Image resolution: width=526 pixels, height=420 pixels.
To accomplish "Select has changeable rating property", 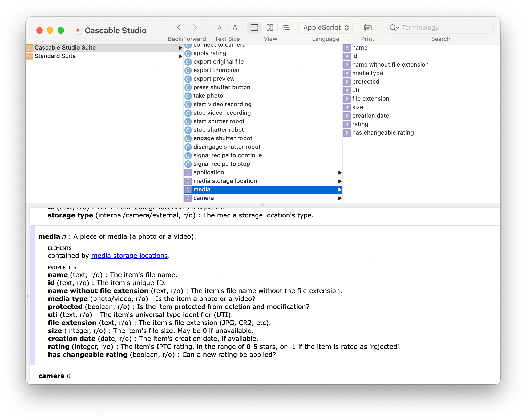I will pyautogui.click(x=421, y=133).
